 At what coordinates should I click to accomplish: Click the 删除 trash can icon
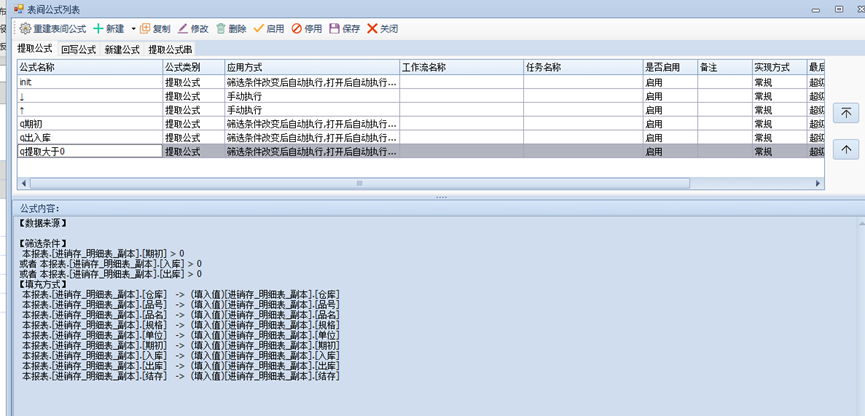[x=221, y=29]
